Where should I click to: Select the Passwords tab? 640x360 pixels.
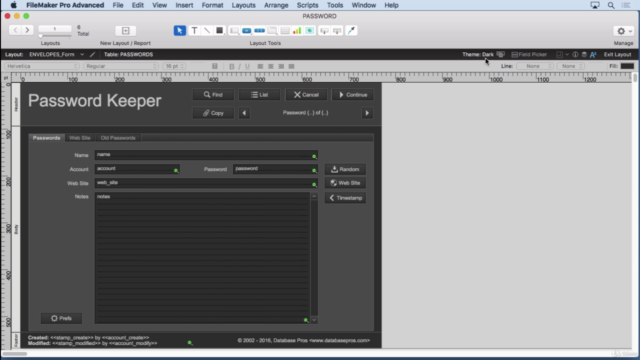46,138
